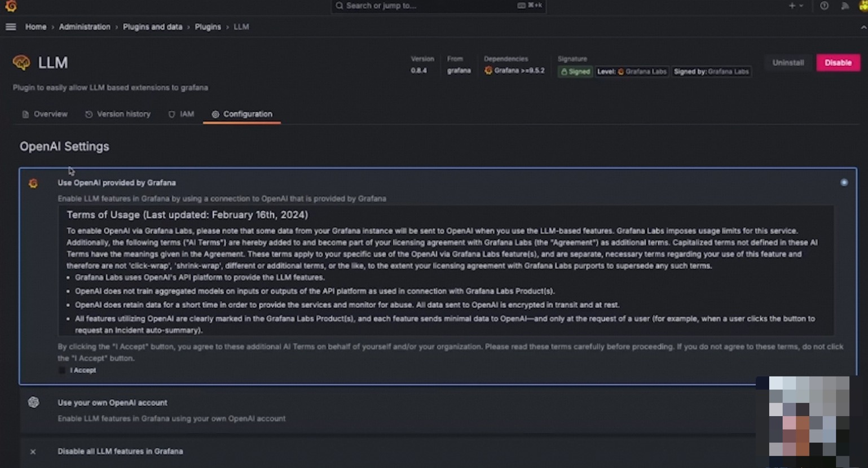Click the LLM plugin brain logo
Screen dimensions: 868x468
click(x=21, y=63)
